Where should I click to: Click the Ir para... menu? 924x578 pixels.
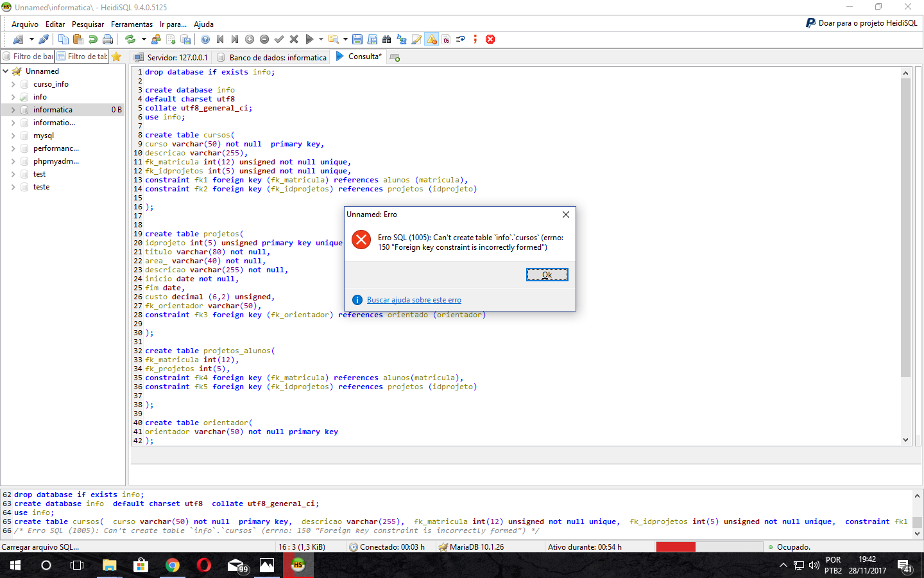tap(173, 24)
